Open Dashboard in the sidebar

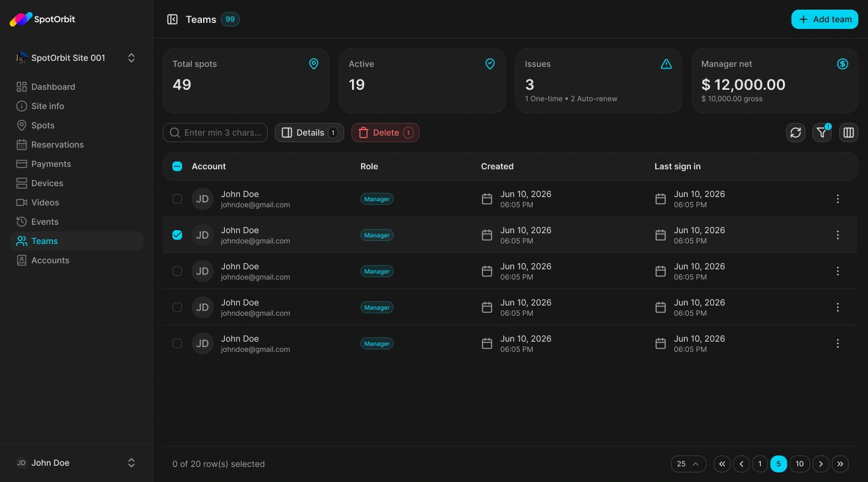pyautogui.click(x=77, y=87)
